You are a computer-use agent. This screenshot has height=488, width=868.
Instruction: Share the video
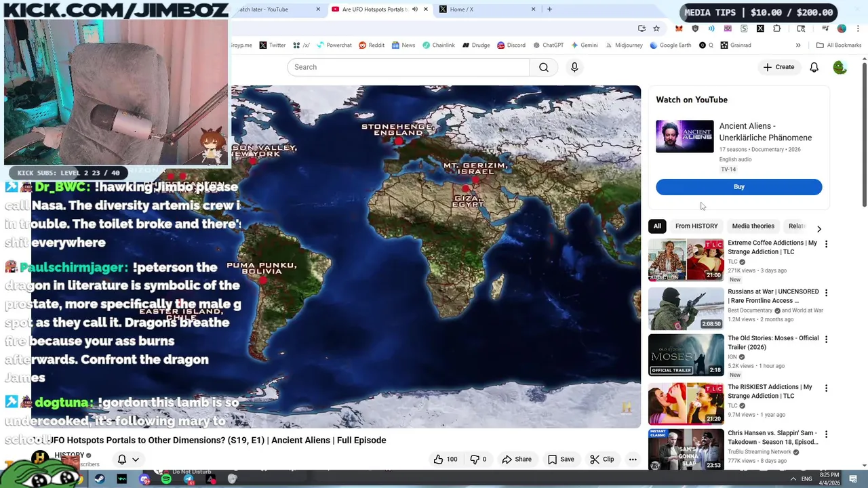tap(517, 459)
